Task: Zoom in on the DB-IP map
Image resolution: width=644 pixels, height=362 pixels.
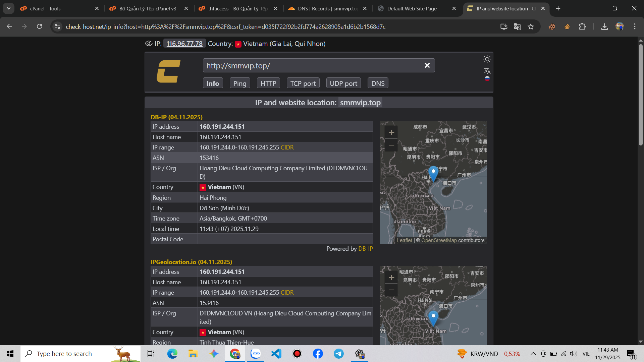Action: click(391, 132)
